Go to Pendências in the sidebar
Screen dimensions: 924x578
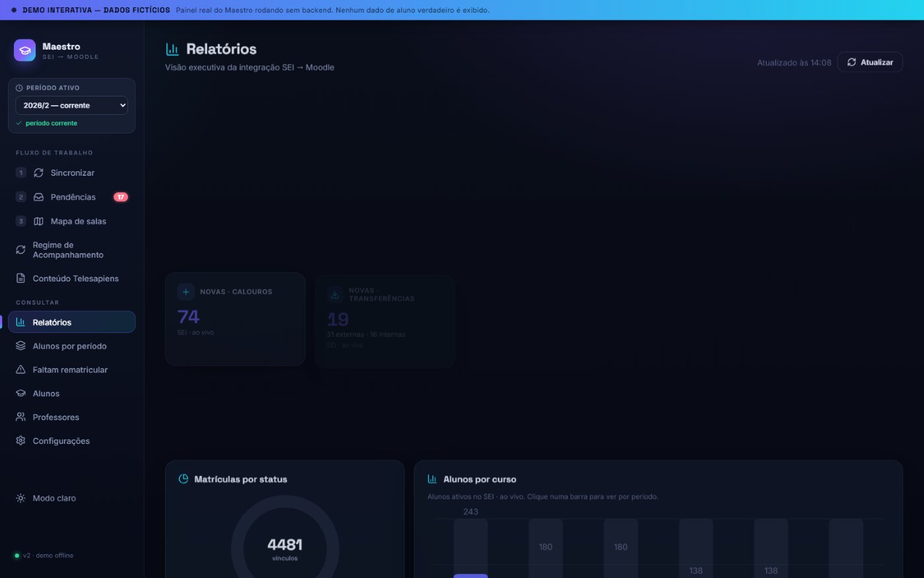tap(71, 197)
